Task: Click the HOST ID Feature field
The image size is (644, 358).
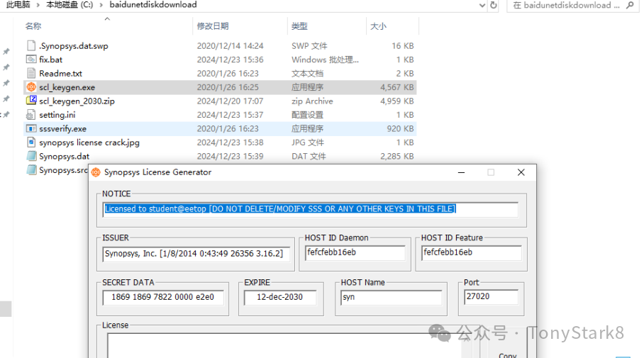Action: click(471, 252)
